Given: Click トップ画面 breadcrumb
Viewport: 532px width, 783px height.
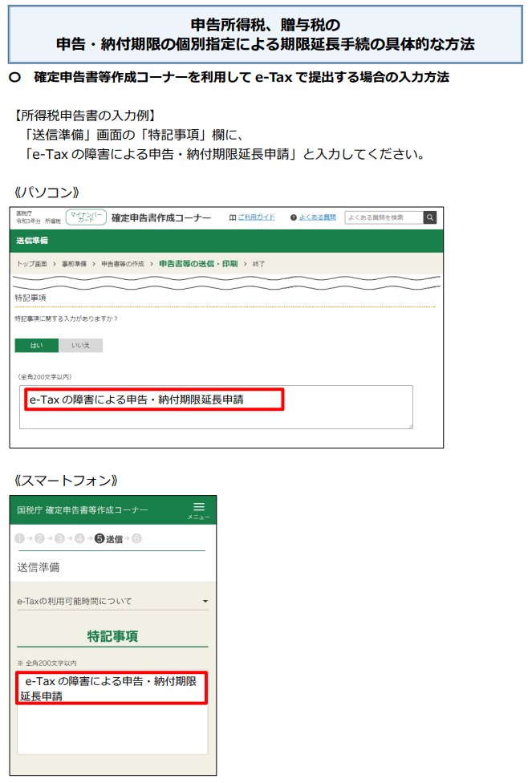Looking at the screenshot, I should click(x=32, y=264).
